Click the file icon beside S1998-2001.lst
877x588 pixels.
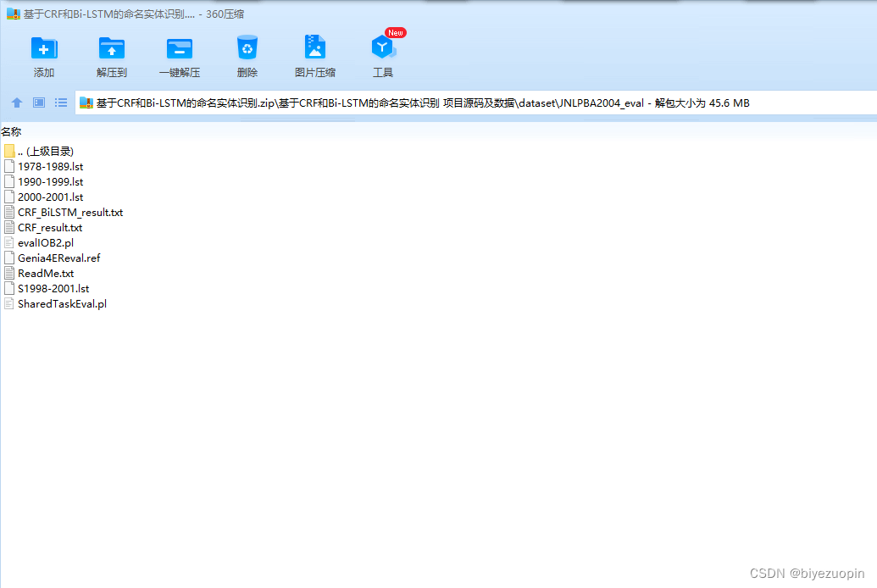[x=9, y=288]
